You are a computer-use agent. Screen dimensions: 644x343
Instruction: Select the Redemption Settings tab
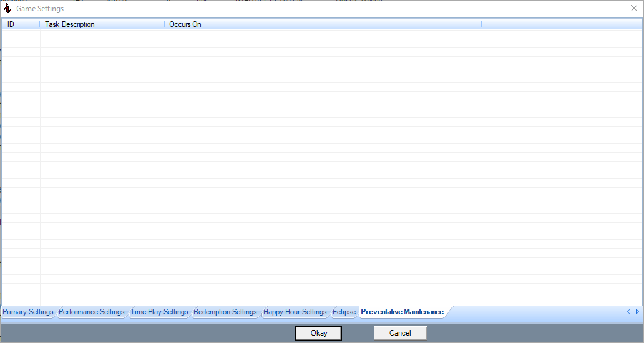(x=225, y=312)
